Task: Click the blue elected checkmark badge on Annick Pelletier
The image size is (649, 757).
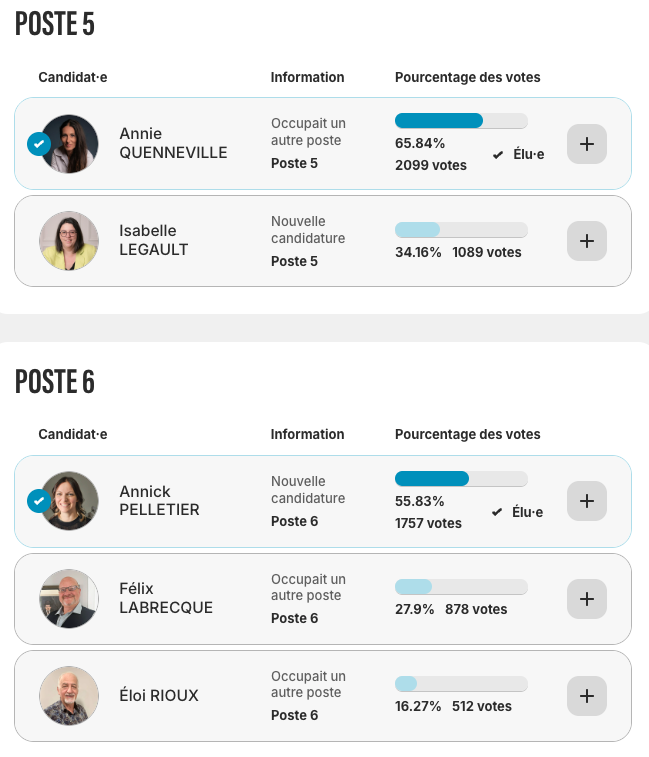Action: click(x=39, y=500)
